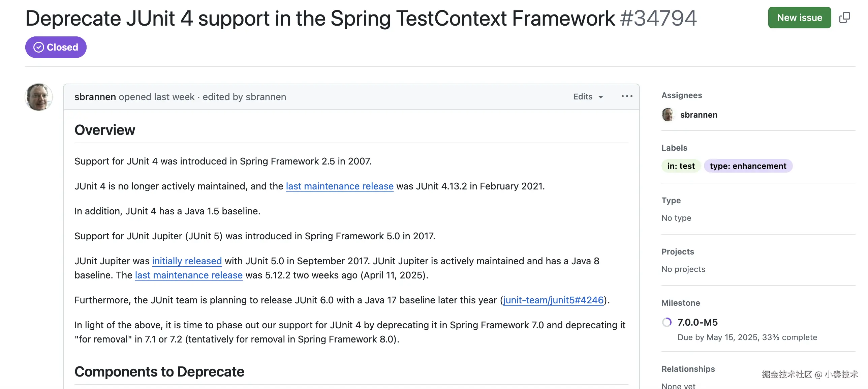This screenshot has height=389, width=868.
Task: Open the three-dot comment options menu
Action: pyautogui.click(x=627, y=96)
